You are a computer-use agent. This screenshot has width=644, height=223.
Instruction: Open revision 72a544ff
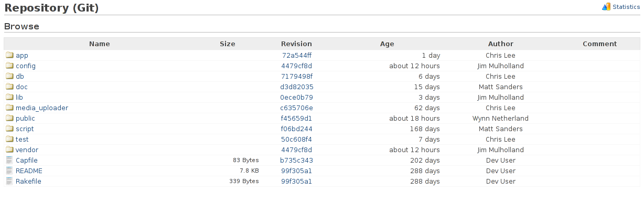coord(297,55)
